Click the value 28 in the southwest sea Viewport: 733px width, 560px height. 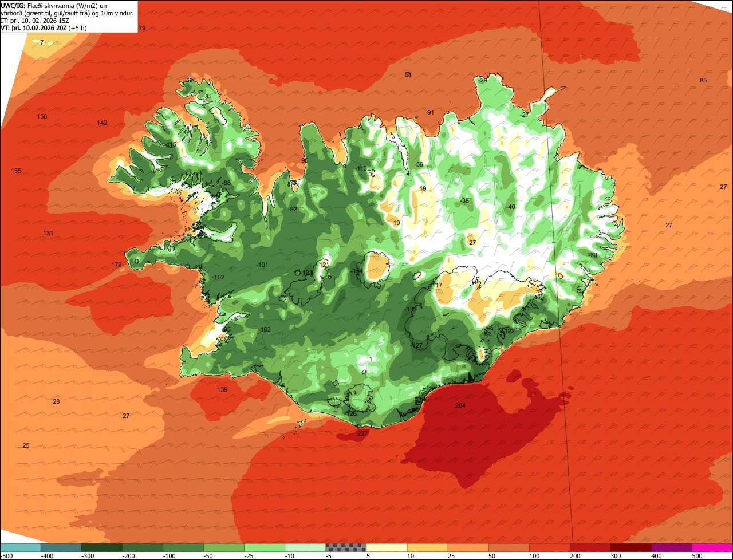point(56,401)
